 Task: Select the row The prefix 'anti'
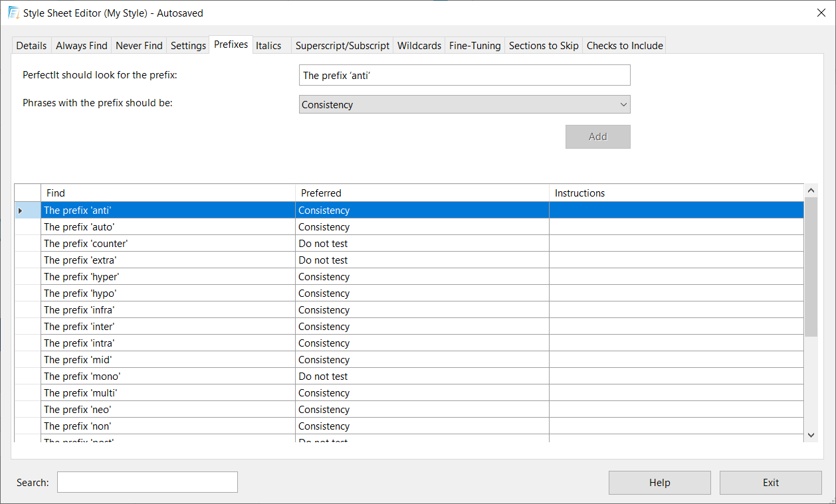point(409,210)
